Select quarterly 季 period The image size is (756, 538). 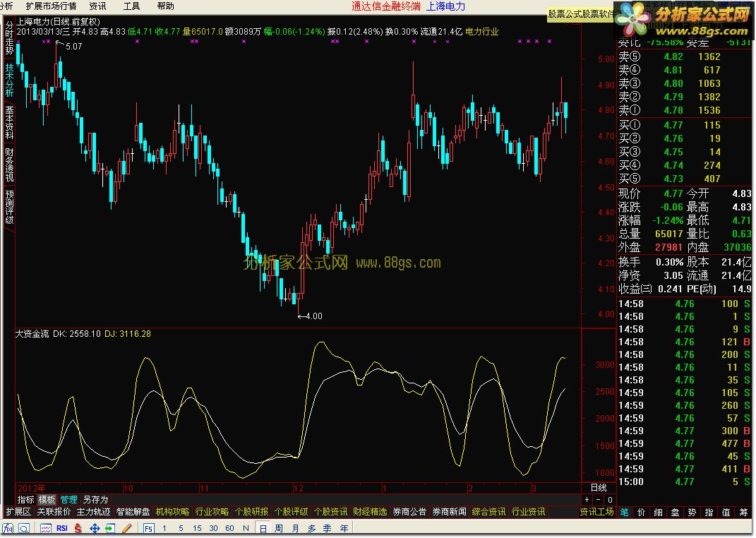328,528
